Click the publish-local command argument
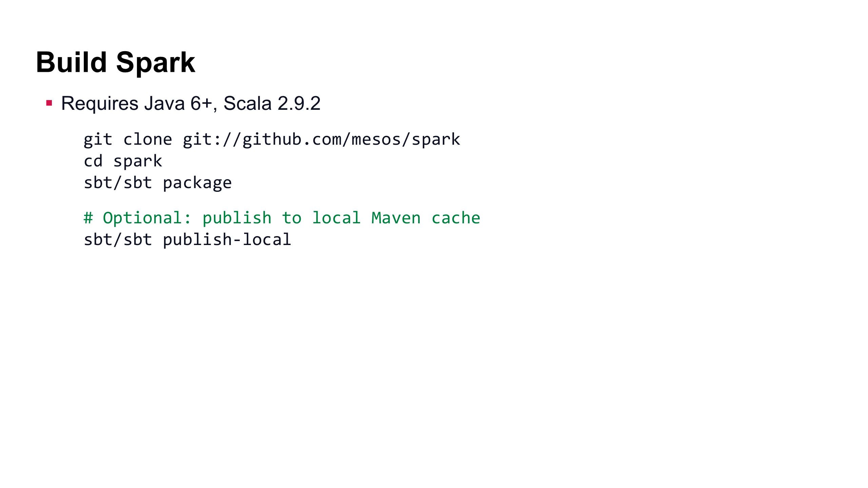 (227, 240)
